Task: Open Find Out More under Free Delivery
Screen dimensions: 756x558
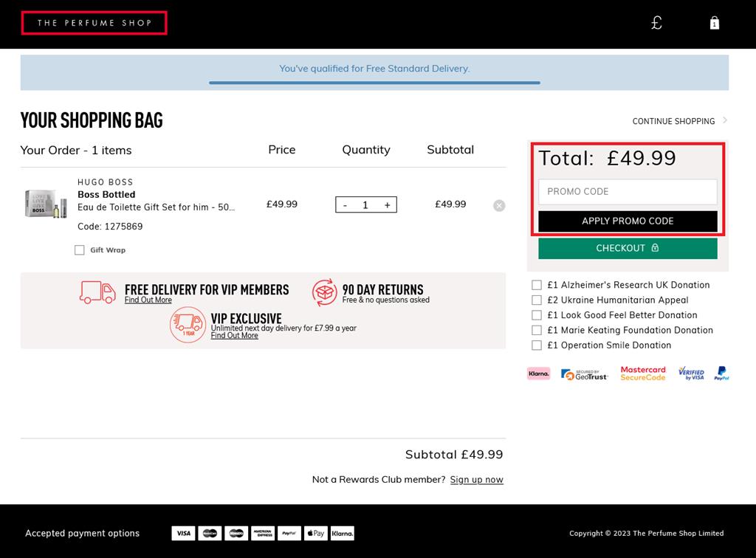Action: coord(148,300)
